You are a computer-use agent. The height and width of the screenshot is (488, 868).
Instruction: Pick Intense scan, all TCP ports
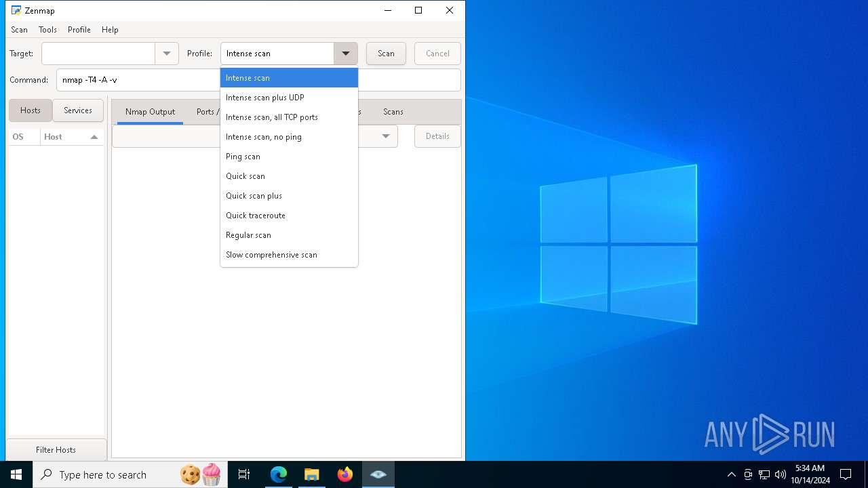click(x=289, y=117)
